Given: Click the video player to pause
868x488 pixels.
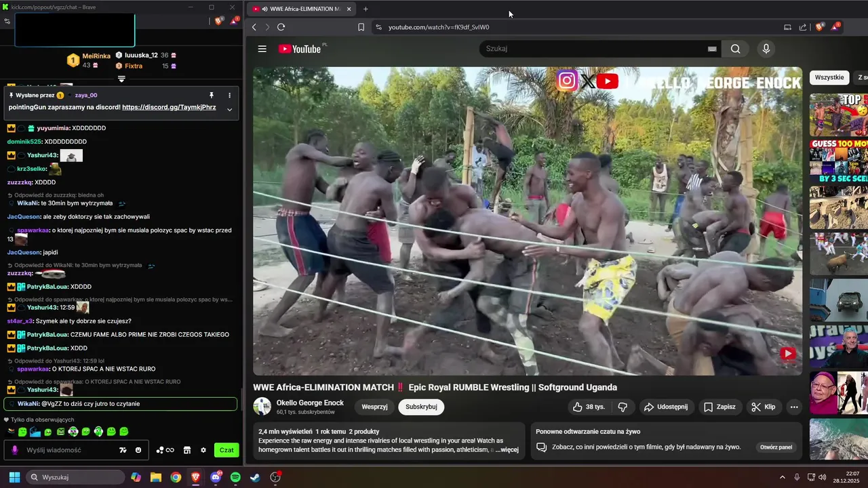Looking at the screenshot, I should tap(528, 221).
